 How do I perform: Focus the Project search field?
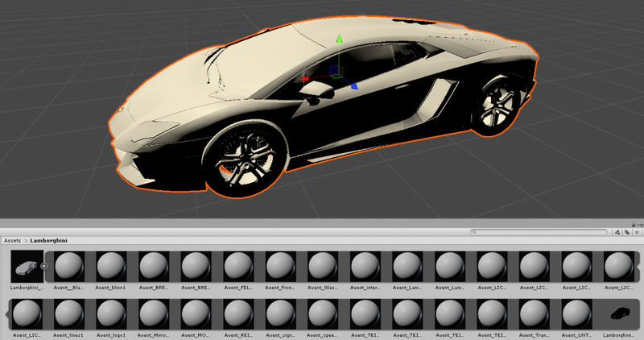tap(539, 232)
